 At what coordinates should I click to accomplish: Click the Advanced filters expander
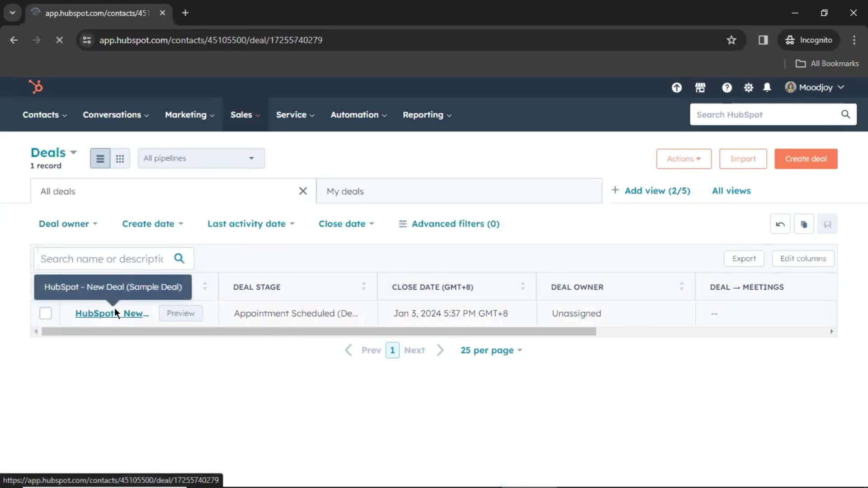[449, 224]
